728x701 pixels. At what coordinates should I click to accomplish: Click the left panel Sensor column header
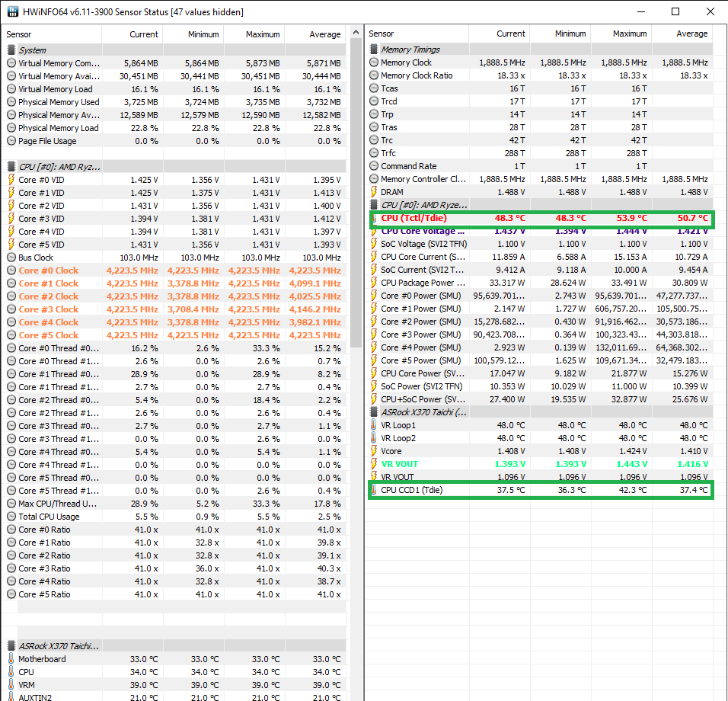pyautogui.click(x=52, y=34)
